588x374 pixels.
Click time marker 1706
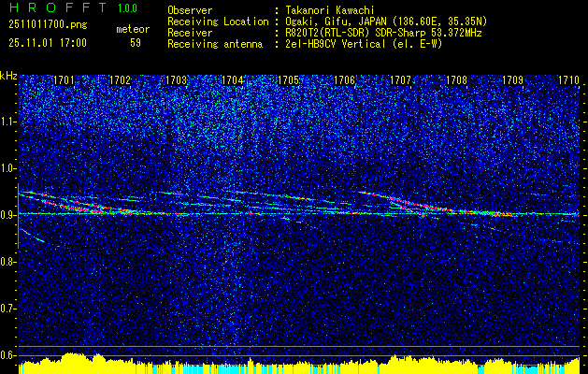[345, 79]
